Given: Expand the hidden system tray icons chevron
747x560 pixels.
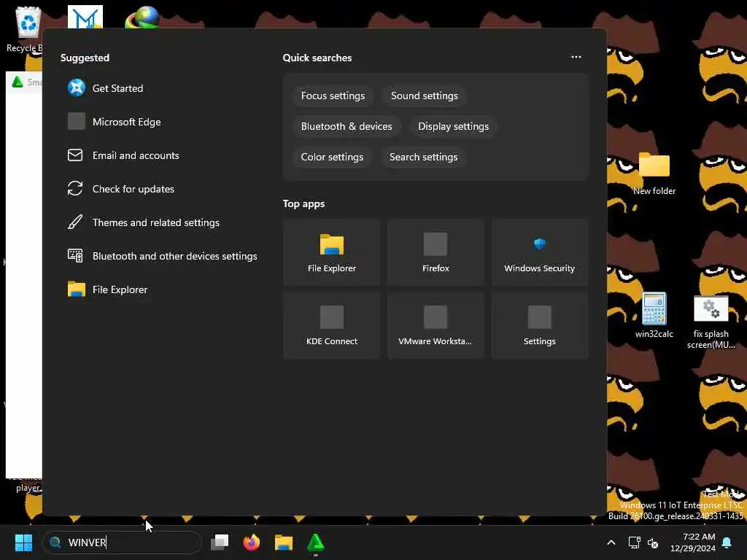Looking at the screenshot, I should (x=611, y=542).
